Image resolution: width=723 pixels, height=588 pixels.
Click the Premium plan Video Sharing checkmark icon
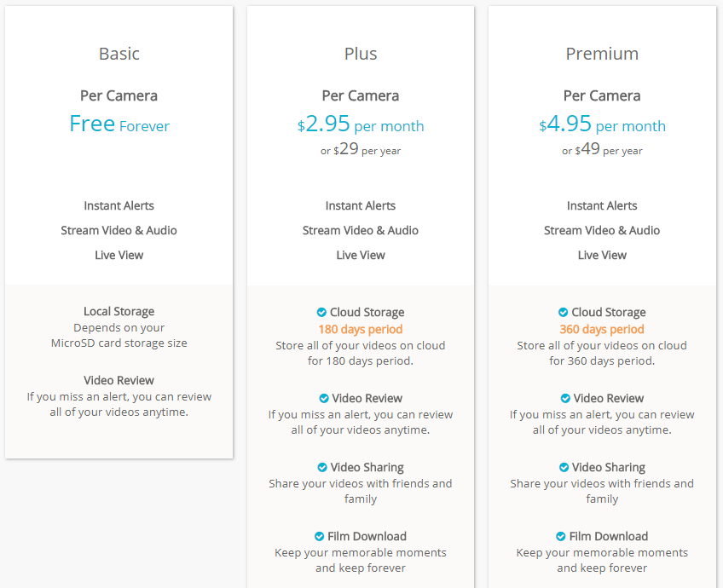[564, 467]
